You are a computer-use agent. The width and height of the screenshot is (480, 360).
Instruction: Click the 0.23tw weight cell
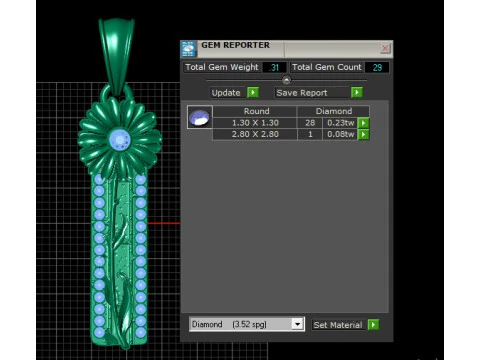pyautogui.click(x=340, y=123)
